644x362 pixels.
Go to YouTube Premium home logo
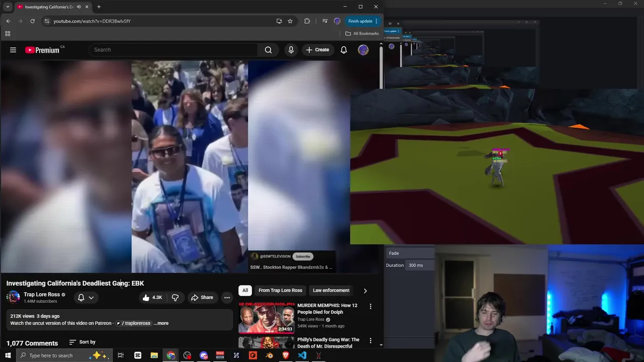(x=42, y=50)
